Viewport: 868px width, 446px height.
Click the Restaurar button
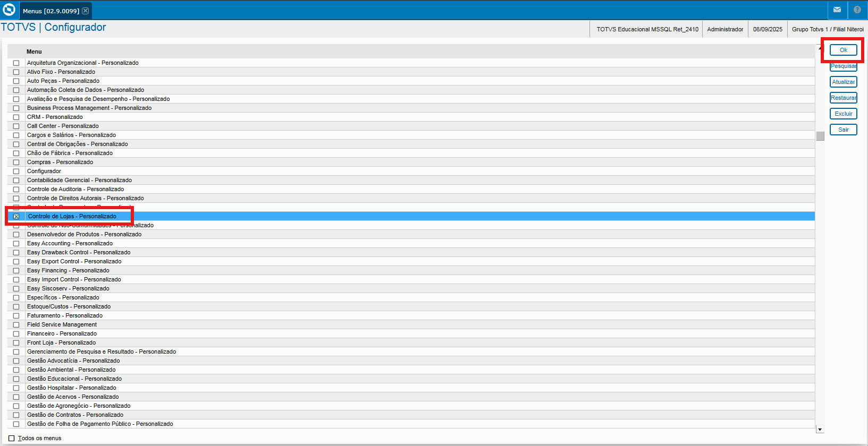pyautogui.click(x=844, y=98)
